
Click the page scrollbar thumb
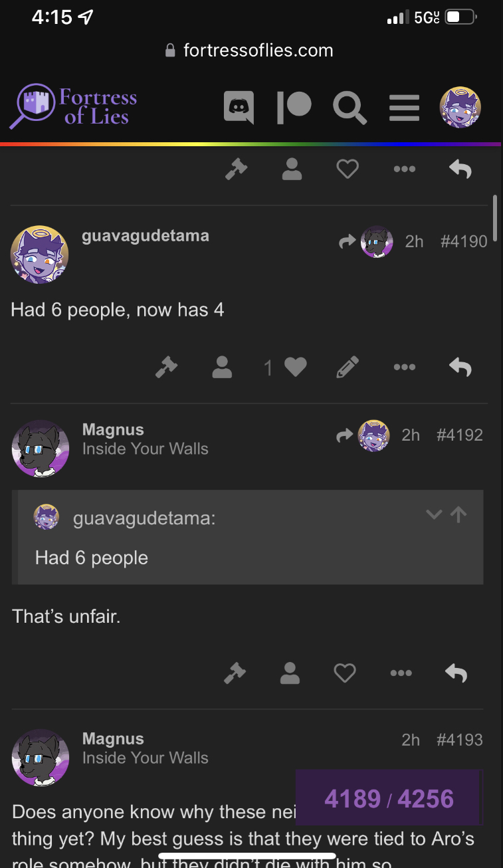[x=494, y=211]
